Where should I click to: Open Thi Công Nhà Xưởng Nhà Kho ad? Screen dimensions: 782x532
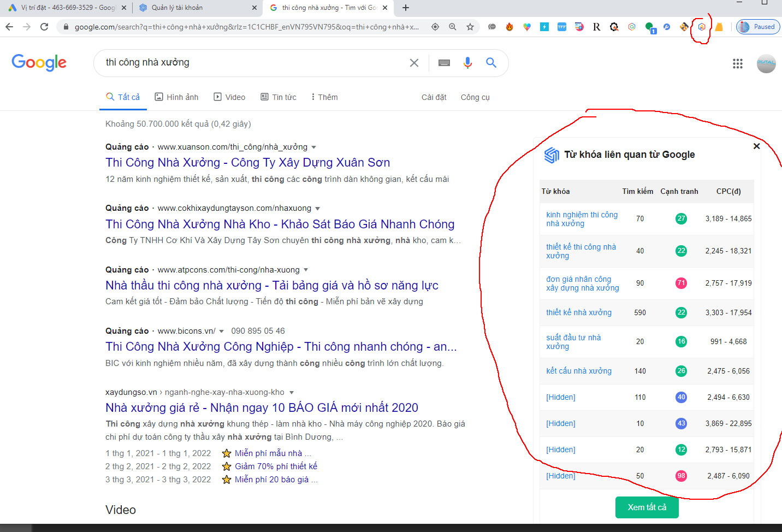(x=280, y=224)
